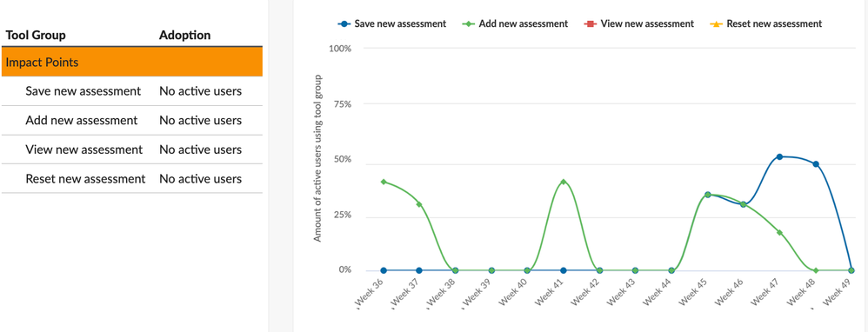Select the View new assessment table row

click(131, 149)
